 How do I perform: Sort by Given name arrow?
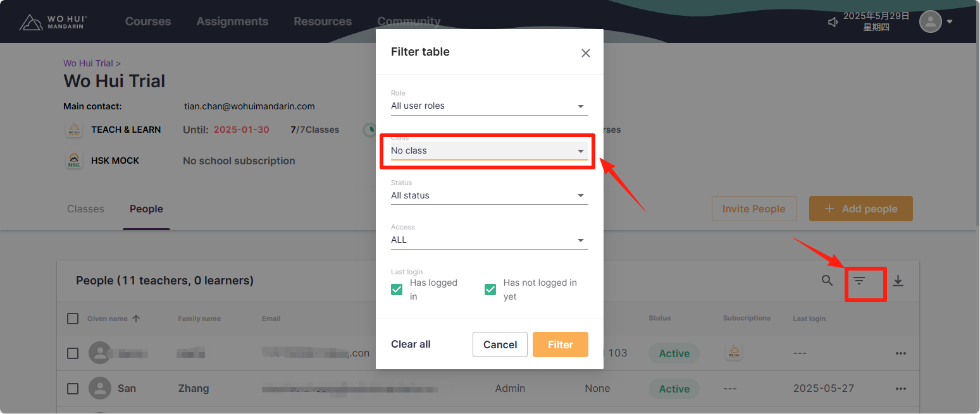pyautogui.click(x=136, y=319)
